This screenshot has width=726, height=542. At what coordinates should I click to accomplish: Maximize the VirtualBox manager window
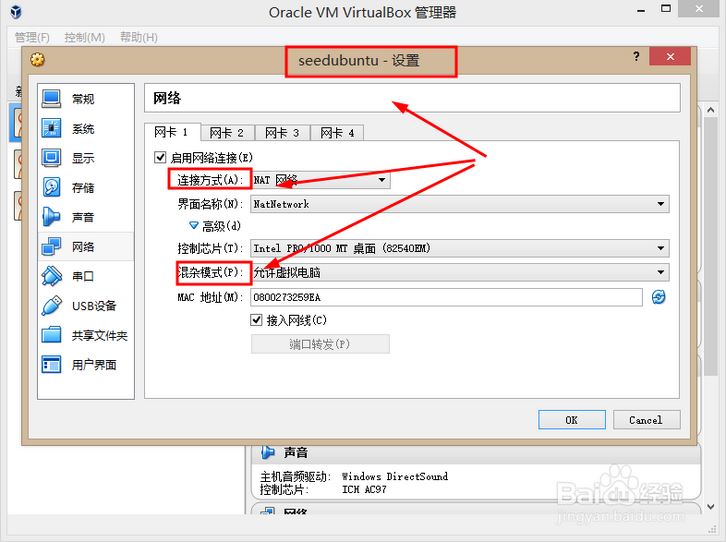click(x=666, y=9)
